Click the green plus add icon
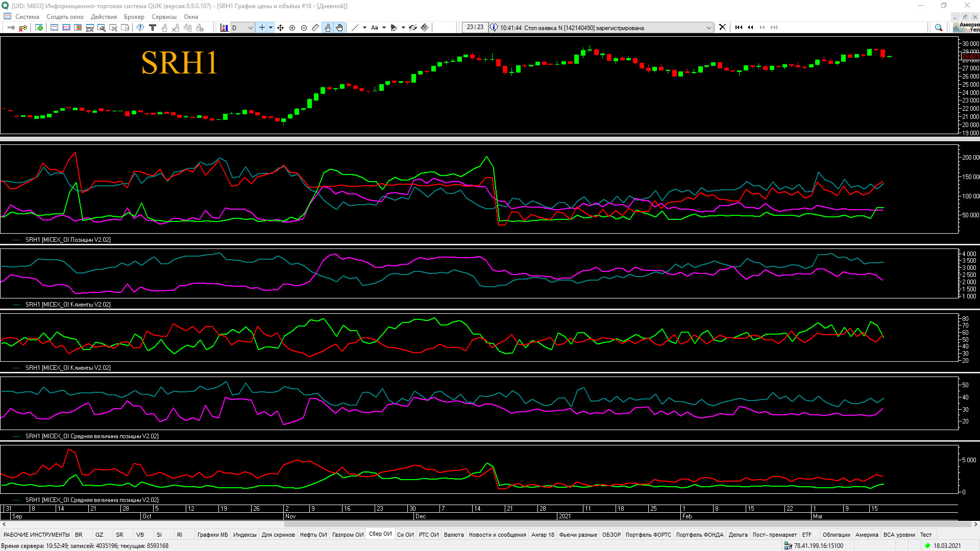 click(39, 28)
